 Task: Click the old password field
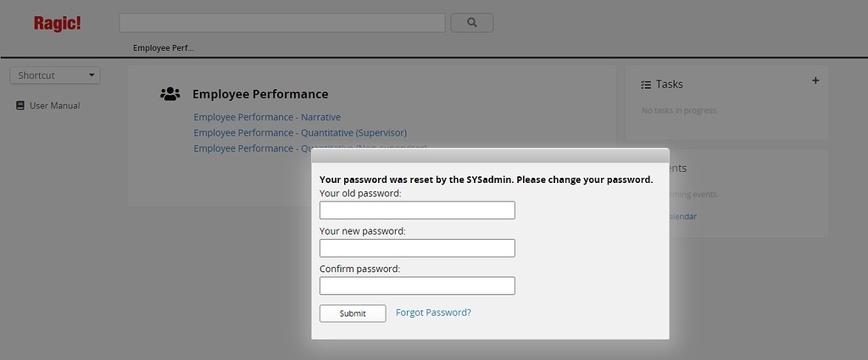click(417, 210)
